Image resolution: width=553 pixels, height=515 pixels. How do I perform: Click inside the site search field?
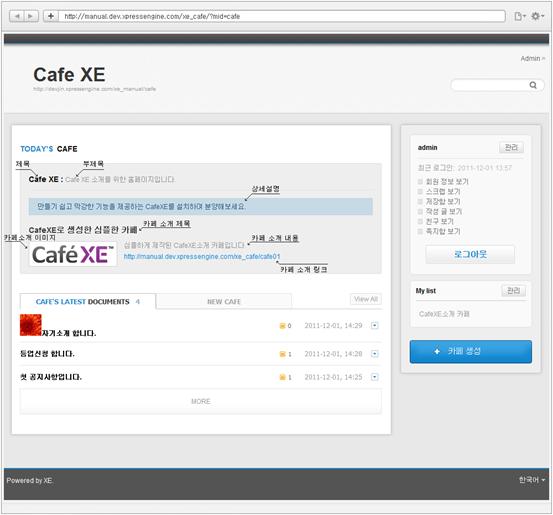pyautogui.click(x=490, y=85)
